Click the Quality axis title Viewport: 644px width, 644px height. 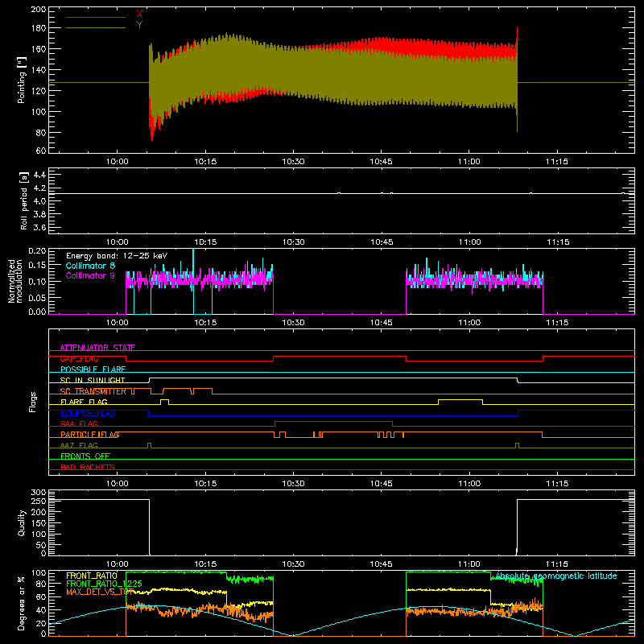point(22,522)
